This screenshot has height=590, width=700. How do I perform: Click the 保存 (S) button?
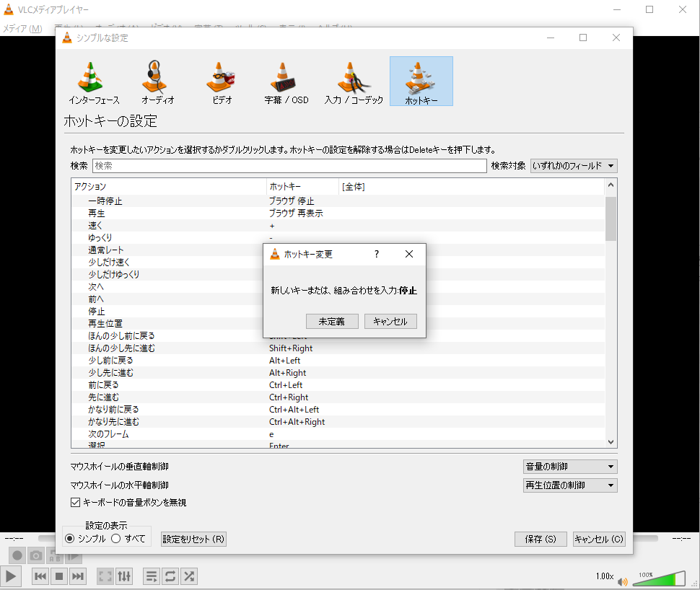541,539
